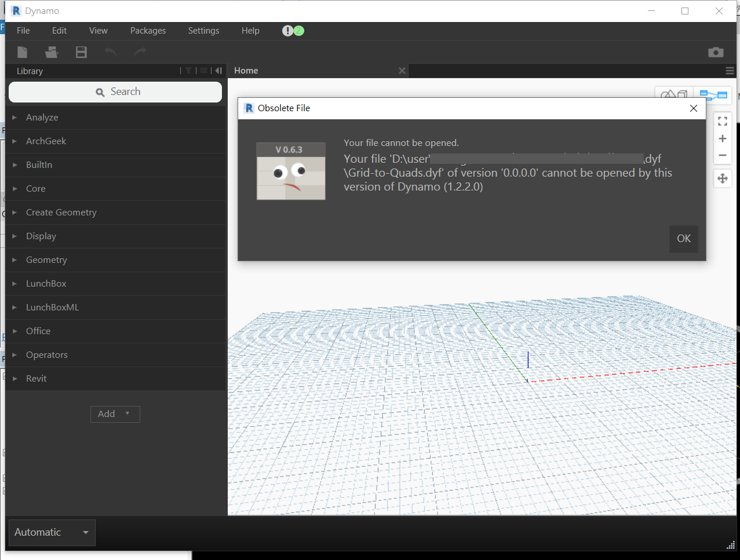Open the workspace tabs hamburger menu
This screenshot has height=560, width=740.
(730, 71)
